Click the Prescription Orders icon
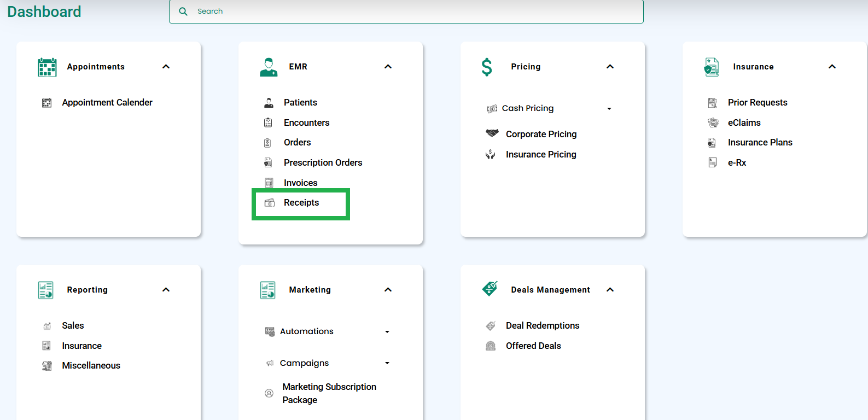Viewport: 868px width, 420px height. tap(268, 162)
